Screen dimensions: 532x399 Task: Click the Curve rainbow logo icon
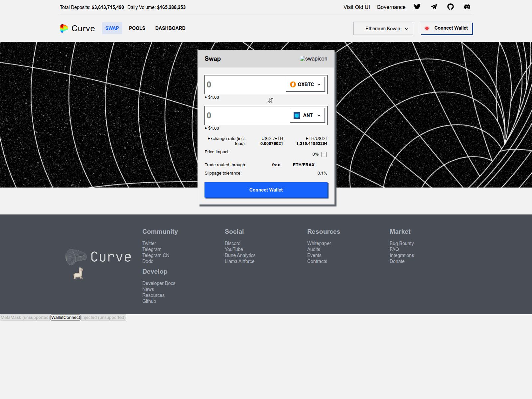64,28
